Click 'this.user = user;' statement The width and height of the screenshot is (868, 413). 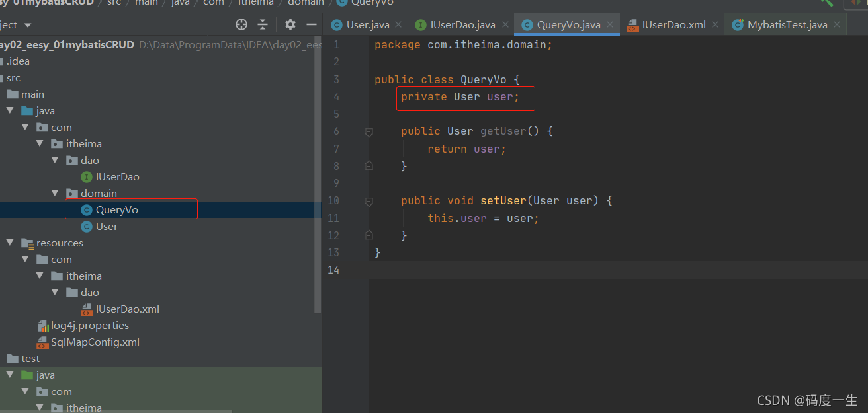483,218
